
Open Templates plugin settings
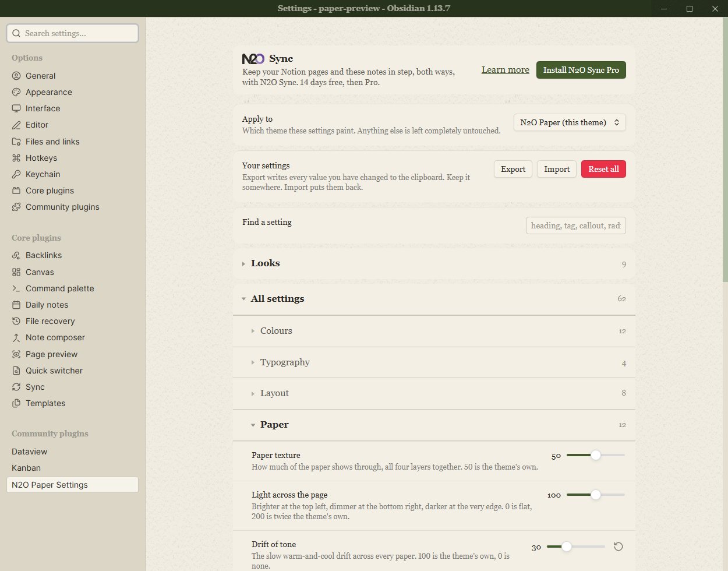pyautogui.click(x=72, y=403)
